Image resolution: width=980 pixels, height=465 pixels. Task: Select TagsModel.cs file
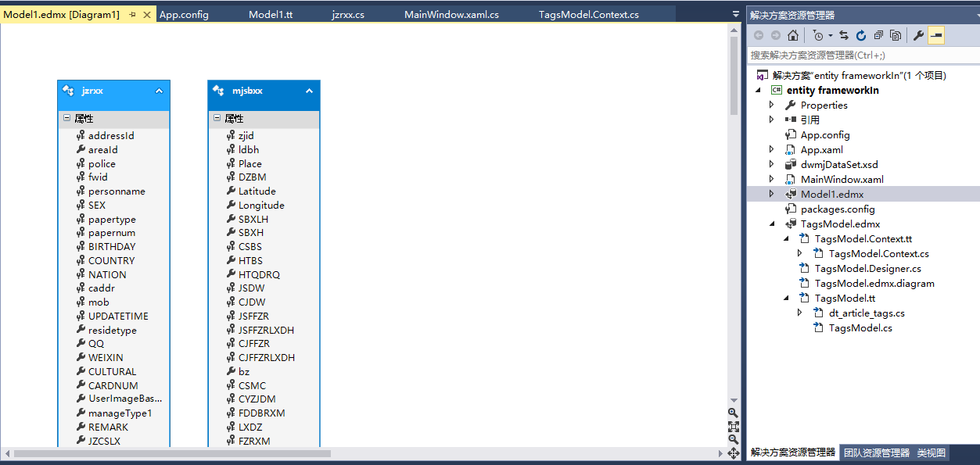(x=860, y=327)
